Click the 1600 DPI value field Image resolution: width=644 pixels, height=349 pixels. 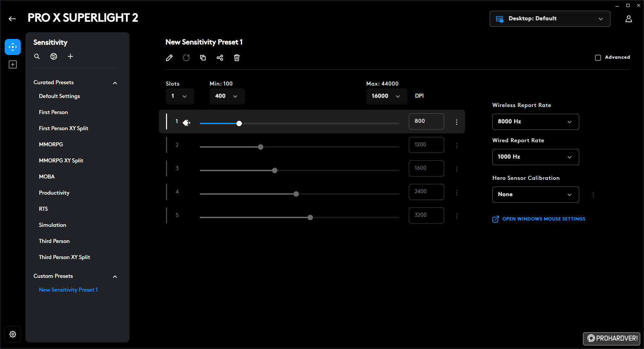[426, 168]
